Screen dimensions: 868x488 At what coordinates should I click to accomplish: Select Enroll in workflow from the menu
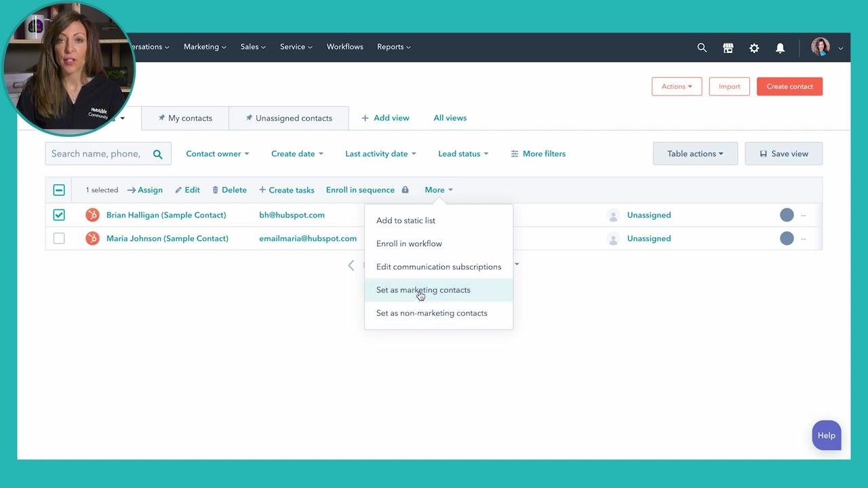click(x=439, y=243)
